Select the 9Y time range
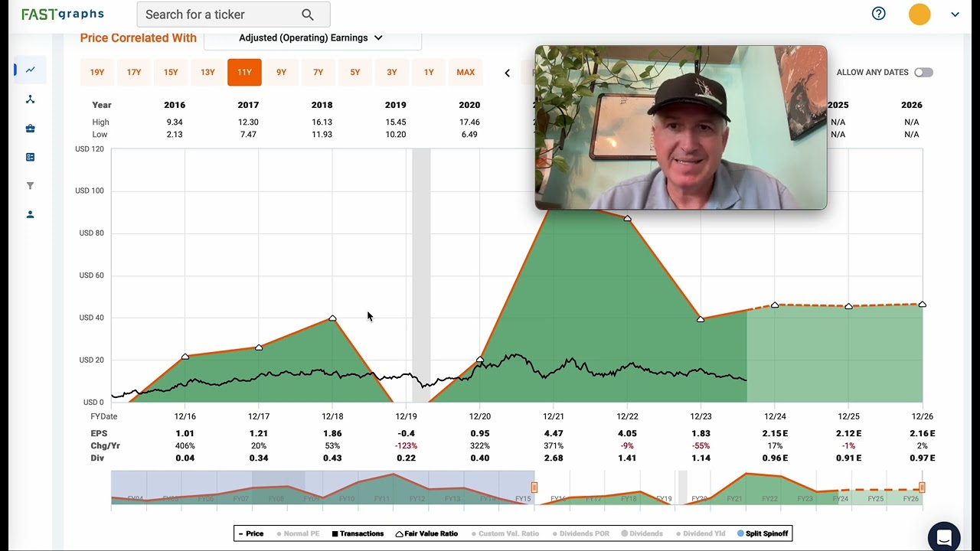 [281, 73]
